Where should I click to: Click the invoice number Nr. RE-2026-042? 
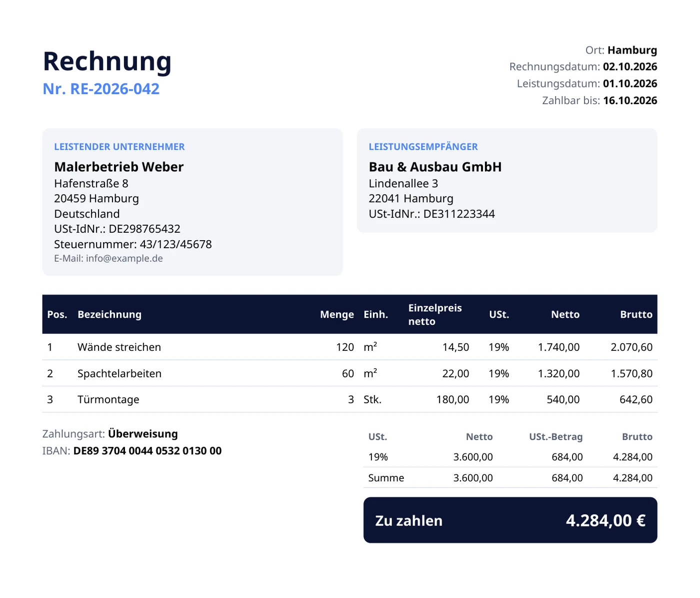[101, 89]
